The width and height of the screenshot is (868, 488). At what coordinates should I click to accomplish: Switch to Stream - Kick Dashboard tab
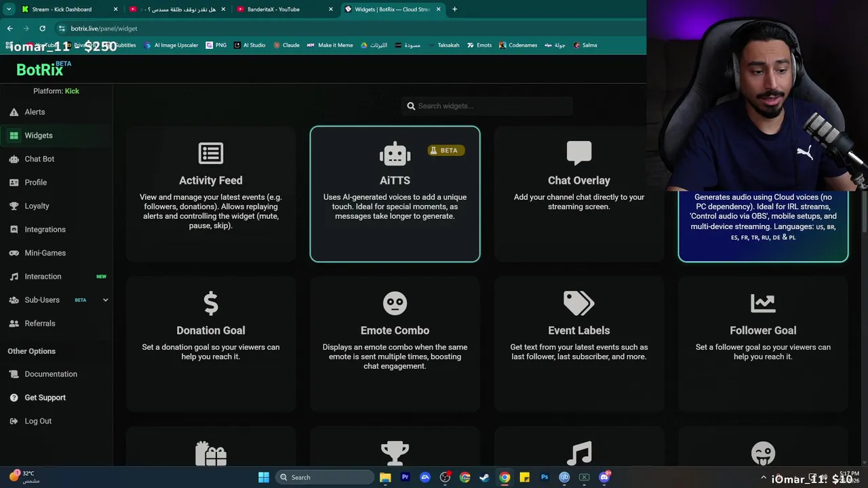coord(70,9)
